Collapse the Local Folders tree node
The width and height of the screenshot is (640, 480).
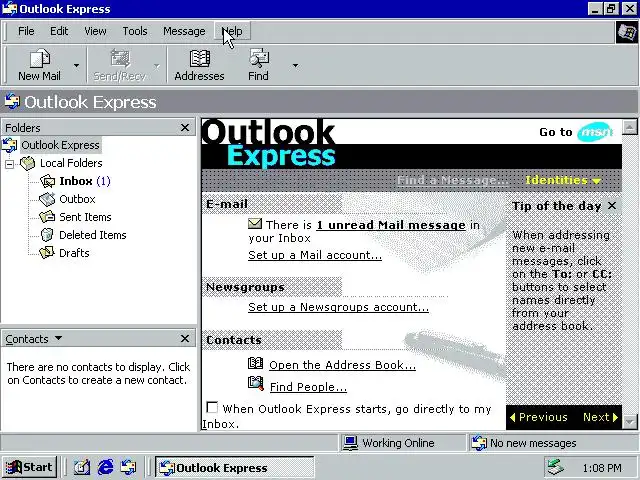[9, 164]
